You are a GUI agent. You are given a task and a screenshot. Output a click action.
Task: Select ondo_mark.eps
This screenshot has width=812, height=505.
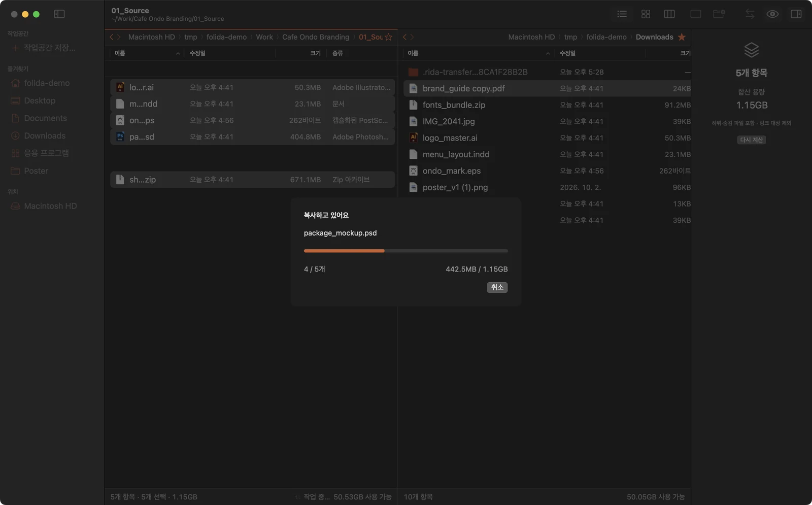547,171
